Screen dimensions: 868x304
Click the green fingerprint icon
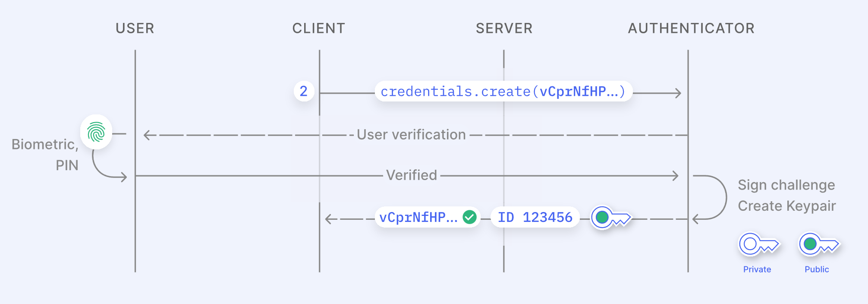pyautogui.click(x=96, y=132)
